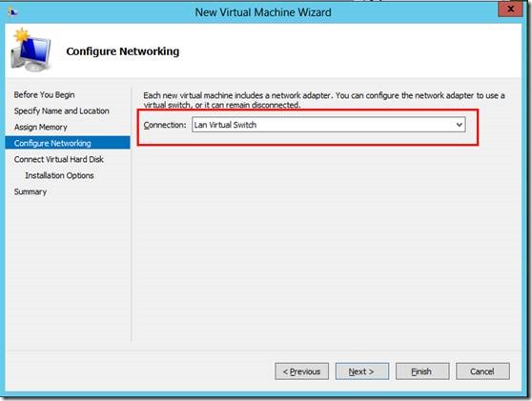
Task: Jump to Connect Virtual Hard Disk step
Action: click(x=59, y=159)
